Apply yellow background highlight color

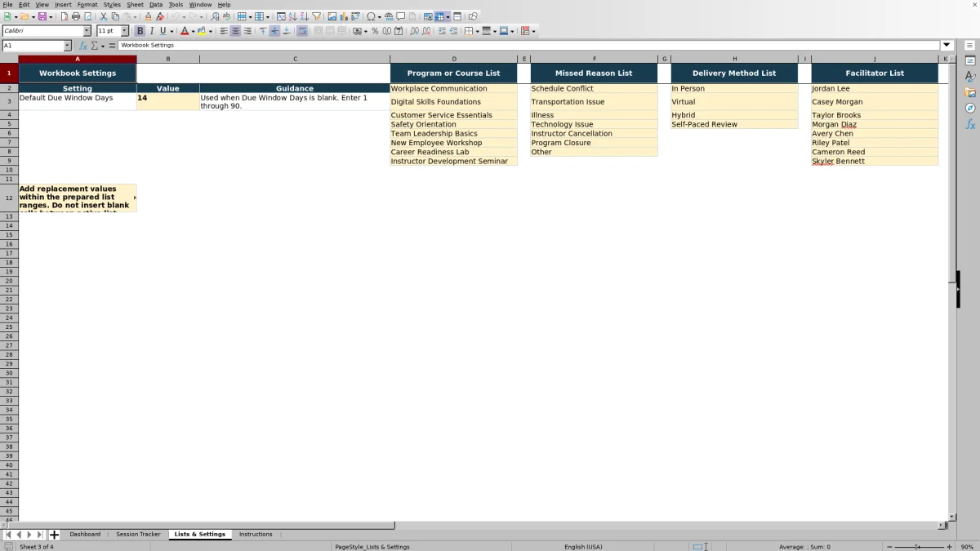pos(202,31)
